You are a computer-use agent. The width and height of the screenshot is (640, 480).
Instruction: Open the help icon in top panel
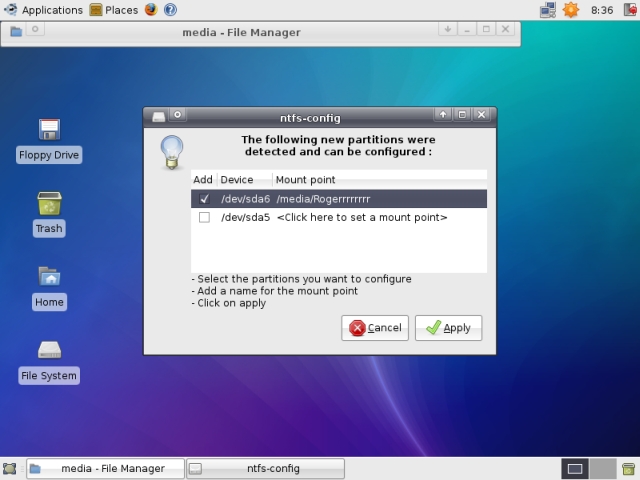pos(170,9)
